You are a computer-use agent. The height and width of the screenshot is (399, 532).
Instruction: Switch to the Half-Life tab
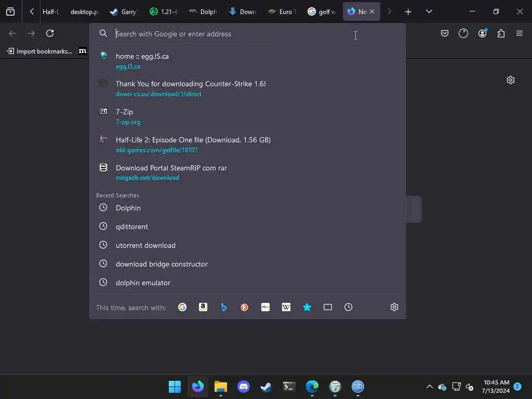tap(50, 11)
